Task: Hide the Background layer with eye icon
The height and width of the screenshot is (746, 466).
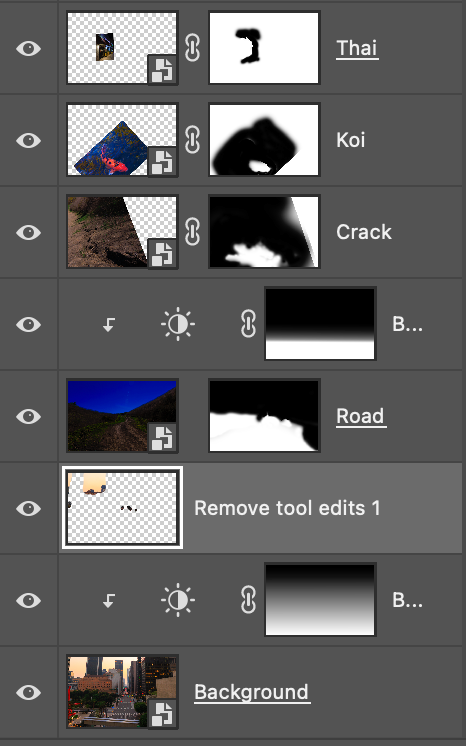Action: point(29,692)
